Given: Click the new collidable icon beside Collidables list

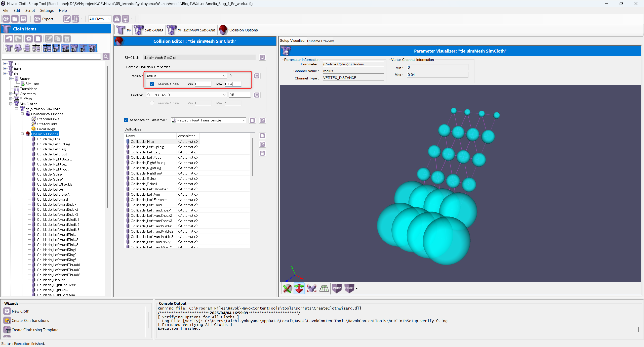Looking at the screenshot, I should [262, 136].
